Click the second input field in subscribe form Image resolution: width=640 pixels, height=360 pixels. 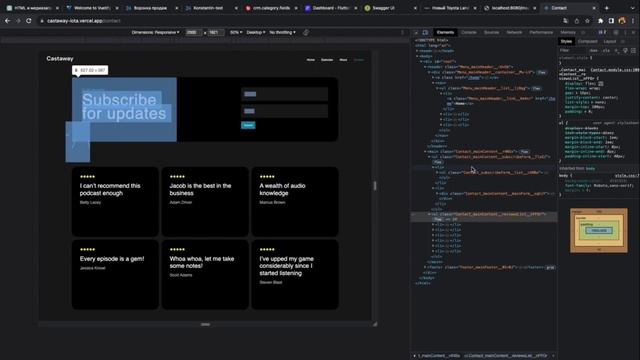click(284, 111)
